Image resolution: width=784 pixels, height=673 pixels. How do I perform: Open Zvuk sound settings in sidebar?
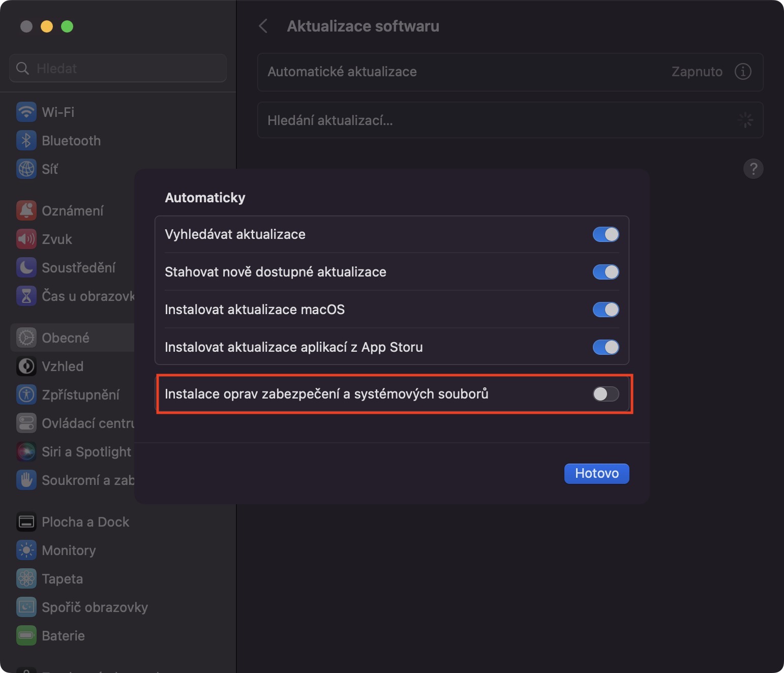[56, 239]
